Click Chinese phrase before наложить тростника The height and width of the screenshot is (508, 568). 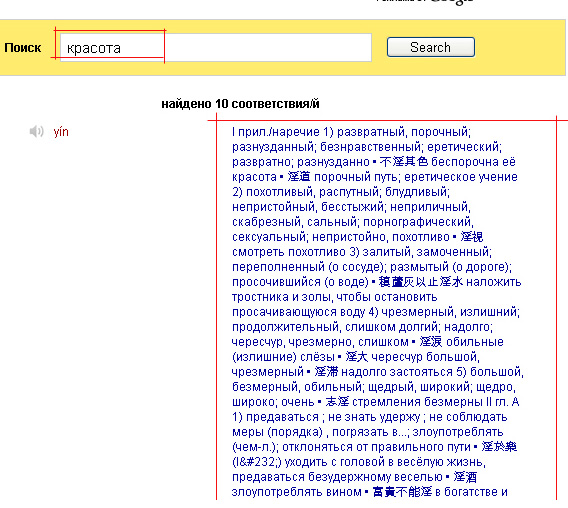coord(421,282)
